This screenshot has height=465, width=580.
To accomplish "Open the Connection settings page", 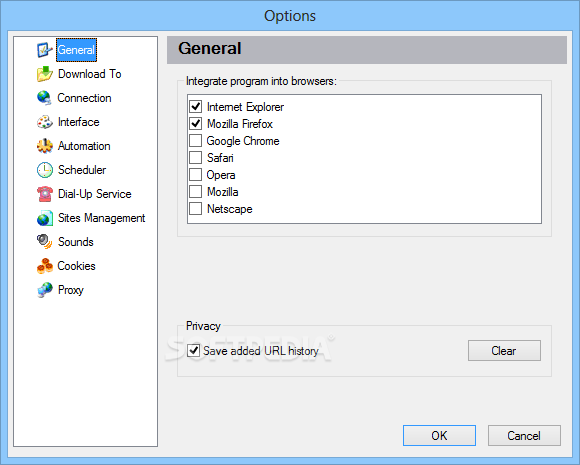I will (84, 98).
